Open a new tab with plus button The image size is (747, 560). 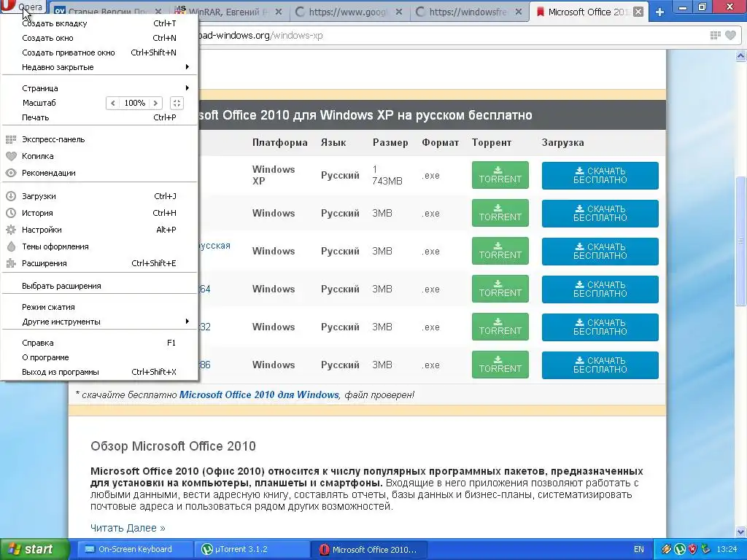(x=659, y=12)
